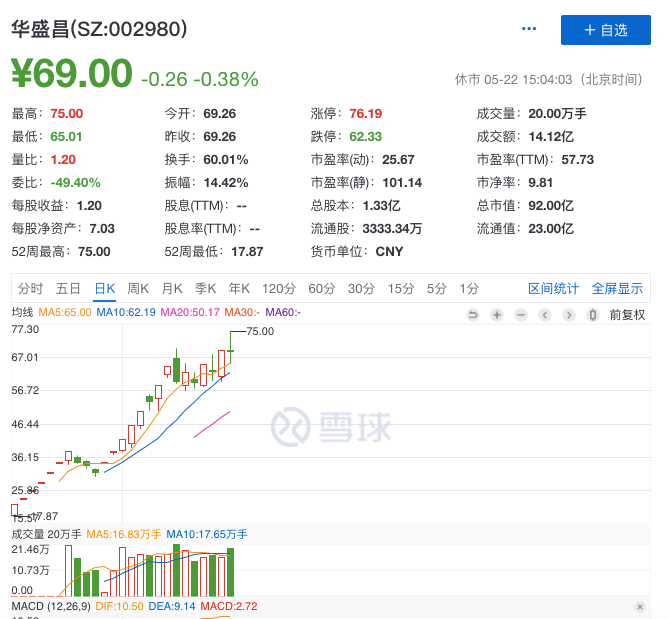Zoom in chart with plus icon
The image size is (670, 619).
pyautogui.click(x=497, y=315)
